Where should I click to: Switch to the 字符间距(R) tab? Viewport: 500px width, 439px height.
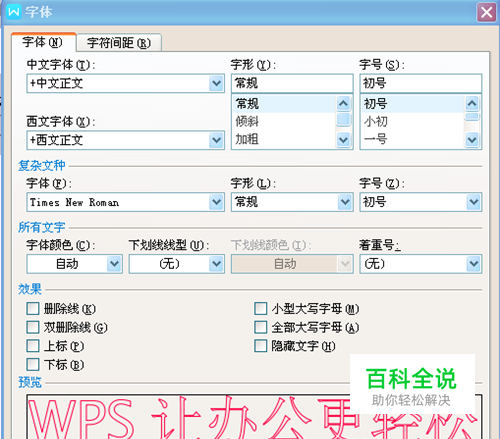pyautogui.click(x=119, y=43)
